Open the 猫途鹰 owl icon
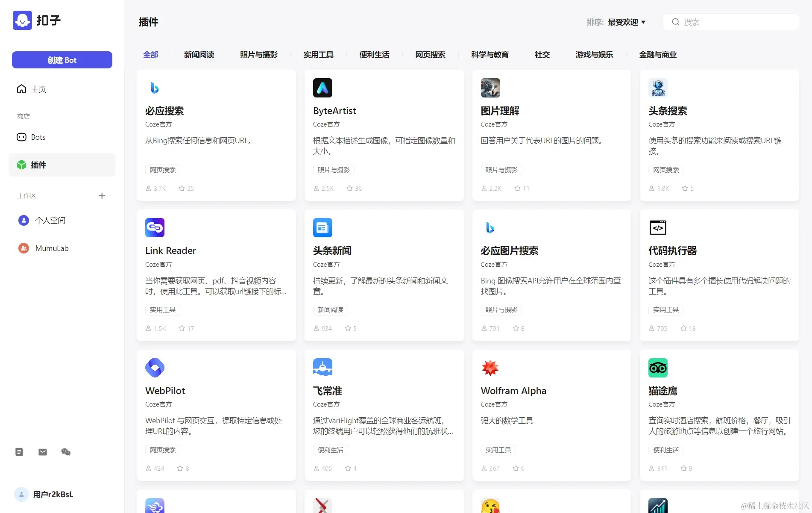Viewport: 812px width, 513px height. [658, 368]
